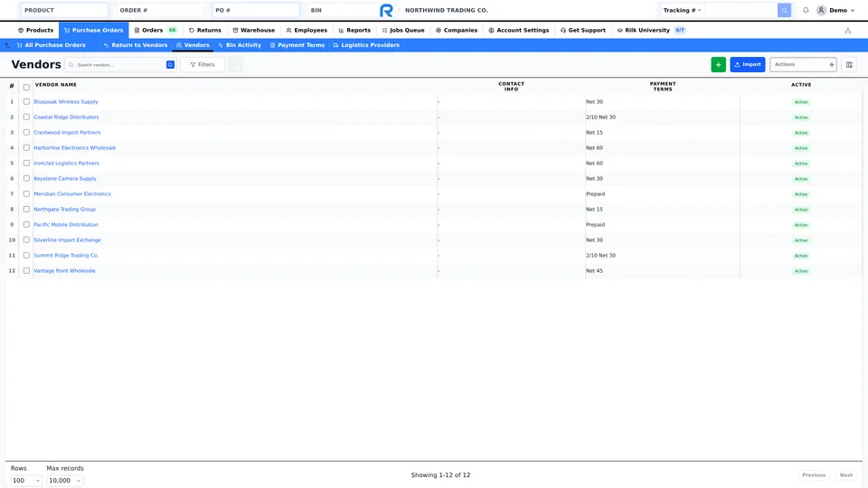
Task: Check Vantage Point Wholesale row checkbox
Action: click(x=26, y=270)
